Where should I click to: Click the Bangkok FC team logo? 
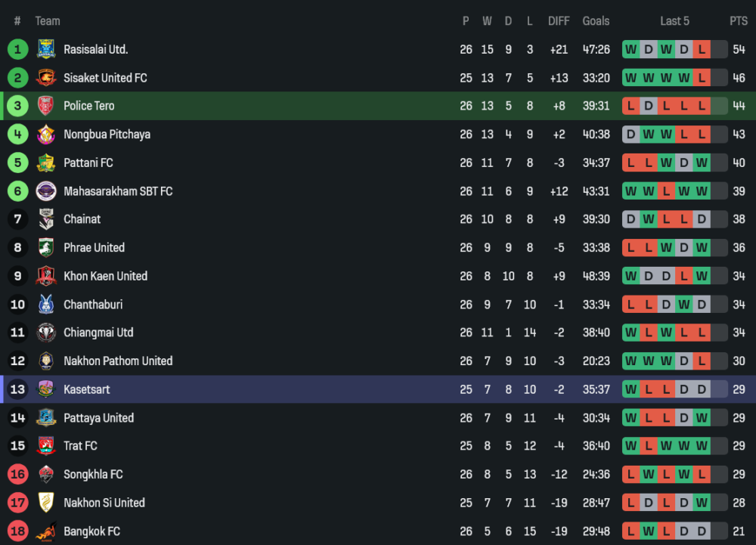(x=46, y=531)
